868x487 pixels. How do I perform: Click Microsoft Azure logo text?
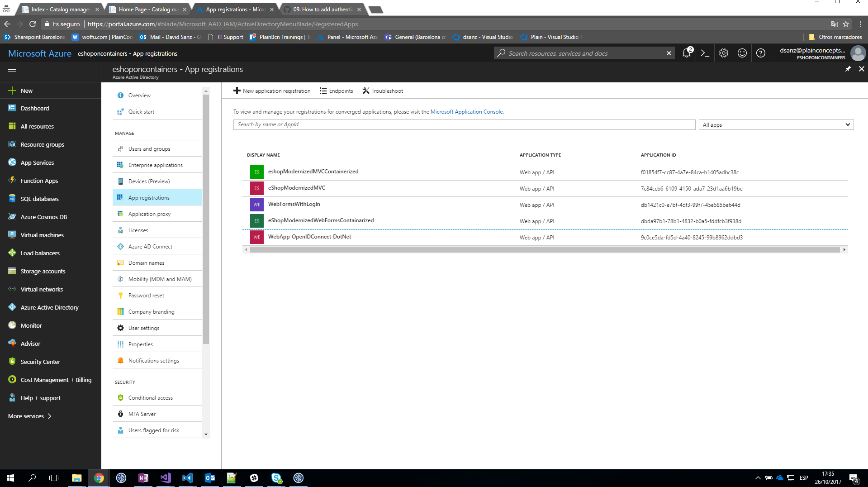(40, 53)
